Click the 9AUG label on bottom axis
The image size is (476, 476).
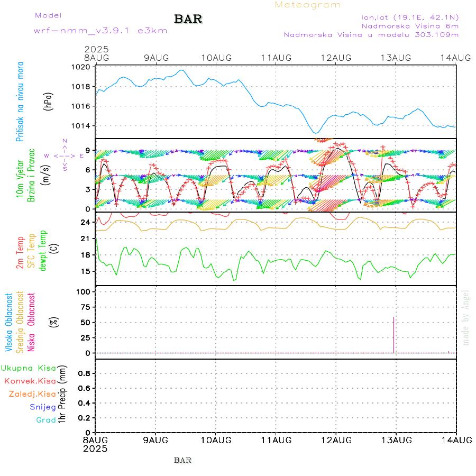(x=155, y=440)
